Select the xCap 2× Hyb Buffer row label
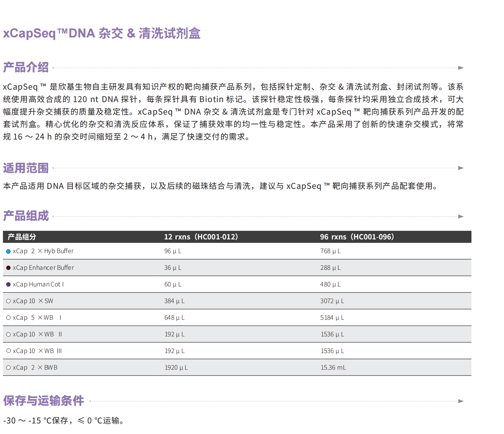504x434 pixels. coord(43,251)
